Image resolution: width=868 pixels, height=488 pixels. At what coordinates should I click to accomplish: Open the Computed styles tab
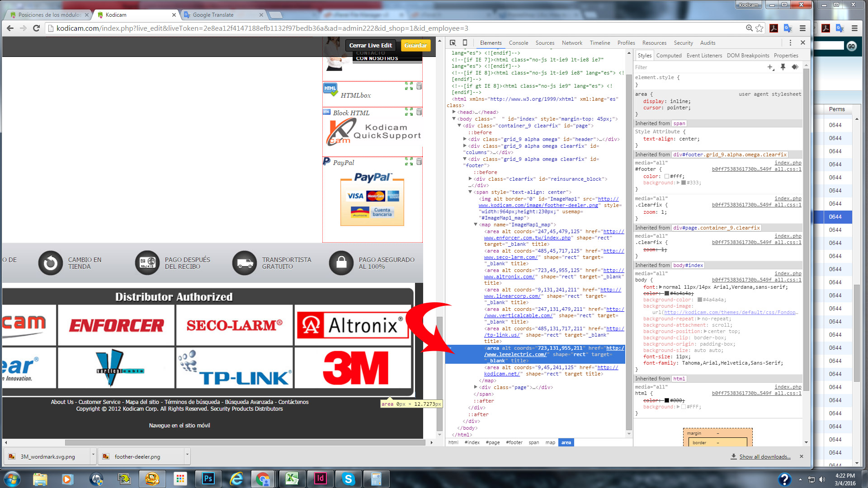coord(669,56)
